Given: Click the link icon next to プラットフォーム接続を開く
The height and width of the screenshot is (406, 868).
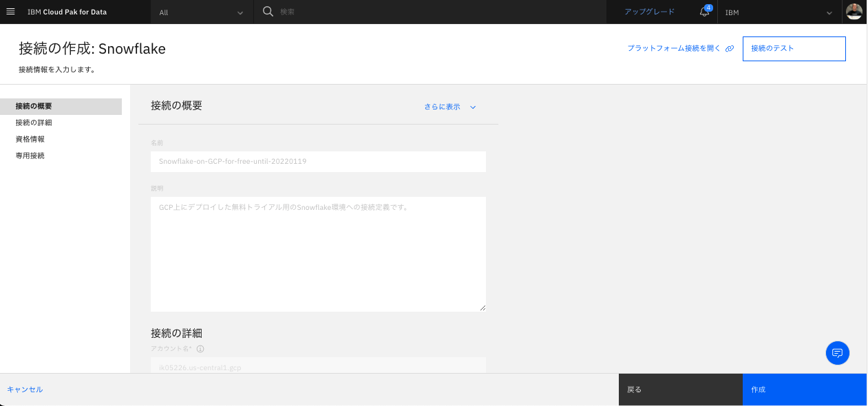Looking at the screenshot, I should tap(730, 49).
